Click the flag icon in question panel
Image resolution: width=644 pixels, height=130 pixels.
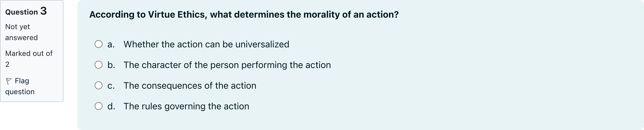click(x=9, y=81)
